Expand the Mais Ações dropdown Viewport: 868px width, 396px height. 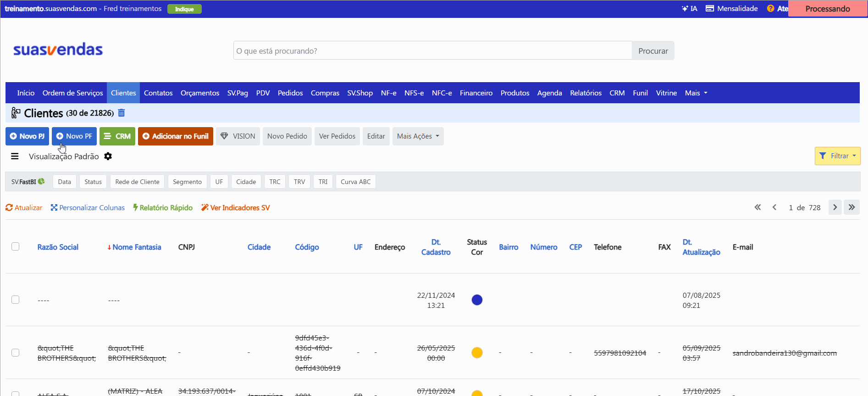point(418,136)
